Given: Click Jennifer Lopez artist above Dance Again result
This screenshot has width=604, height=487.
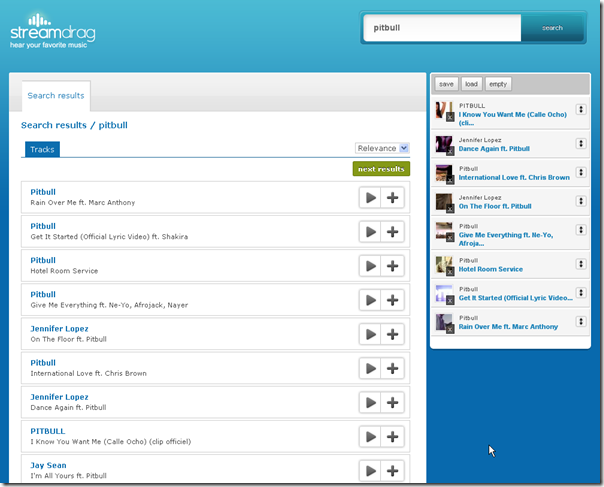Looking at the screenshot, I should (x=59, y=397).
